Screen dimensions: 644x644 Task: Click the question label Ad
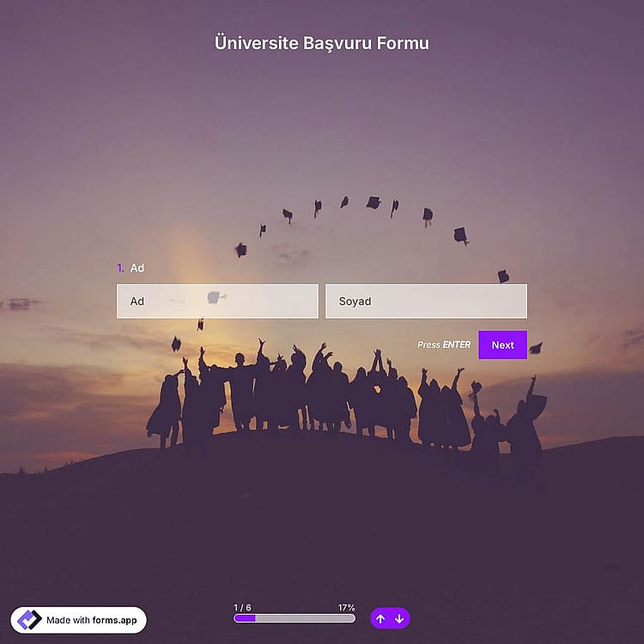pos(137,268)
